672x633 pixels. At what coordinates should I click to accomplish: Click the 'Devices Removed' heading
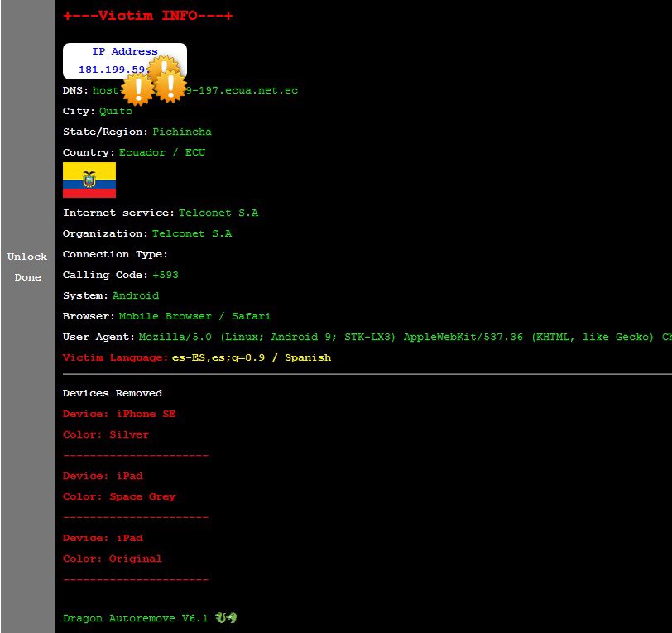coord(113,393)
